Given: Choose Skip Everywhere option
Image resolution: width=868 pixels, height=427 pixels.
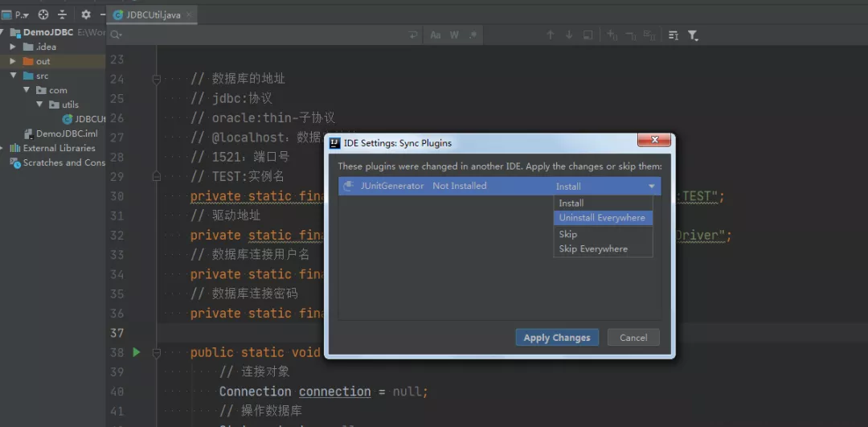Looking at the screenshot, I should point(603,248).
